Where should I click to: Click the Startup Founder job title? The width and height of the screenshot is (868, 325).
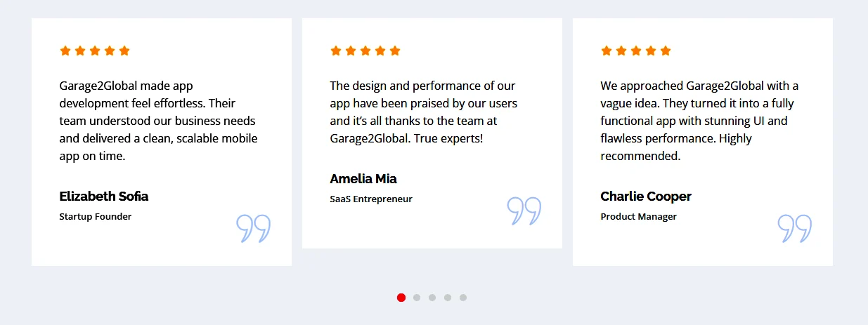click(x=96, y=217)
